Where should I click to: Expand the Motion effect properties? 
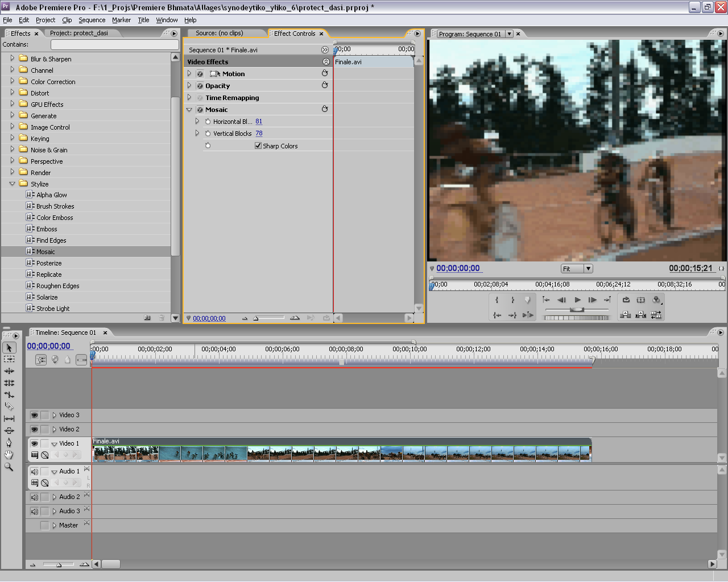point(189,73)
